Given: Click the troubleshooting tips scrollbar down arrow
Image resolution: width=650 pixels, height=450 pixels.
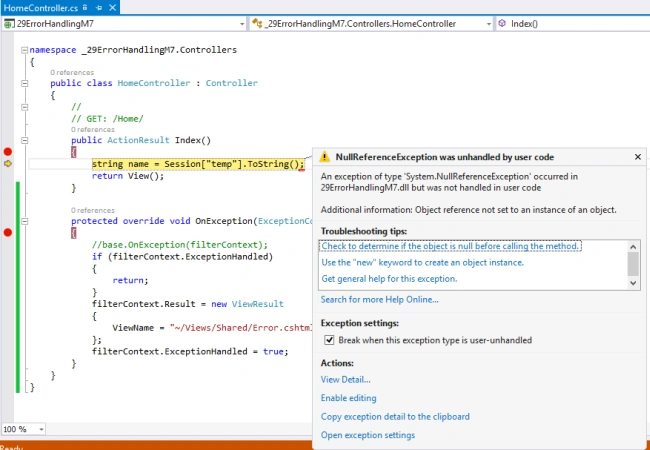Looking at the screenshot, I should point(633,283).
